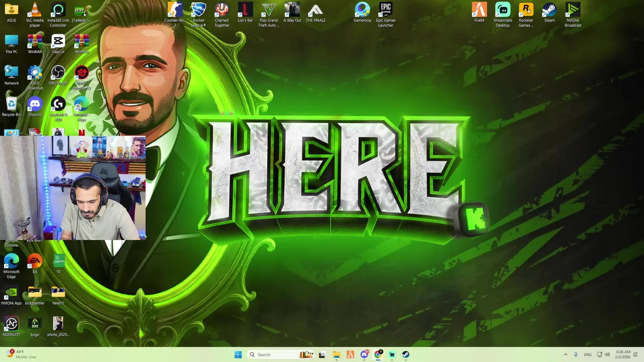
Task: Open File Explorer from taskbar
Action: pyautogui.click(x=336, y=354)
